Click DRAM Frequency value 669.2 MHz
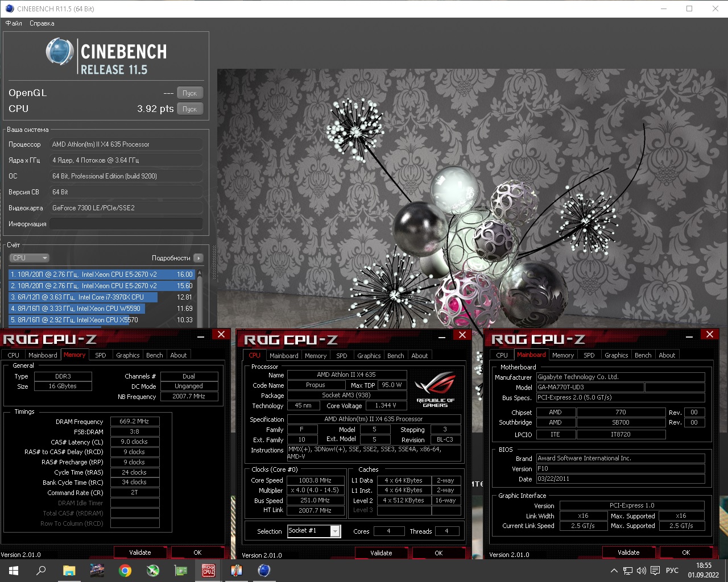Screen dimensions: 728x582 coord(135,422)
